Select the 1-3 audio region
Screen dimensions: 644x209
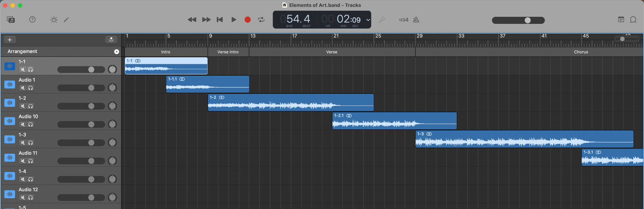[525, 139]
